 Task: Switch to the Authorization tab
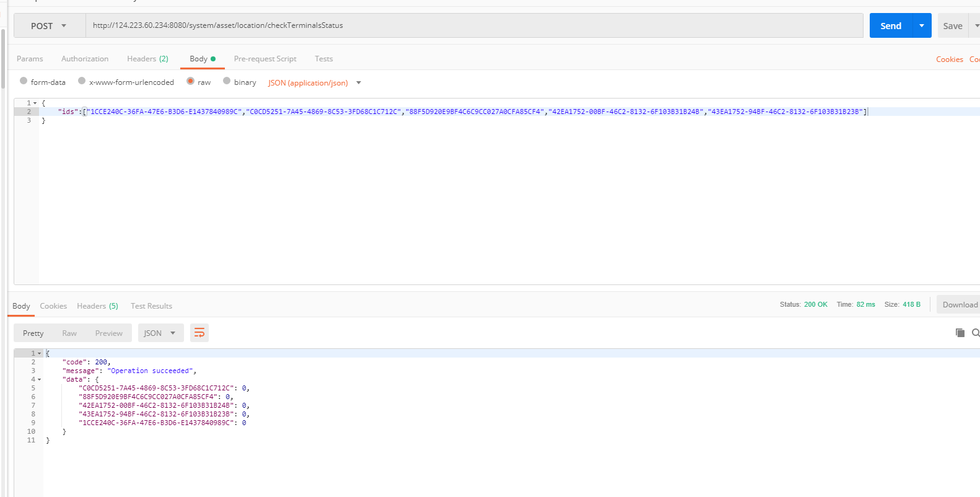click(x=85, y=59)
